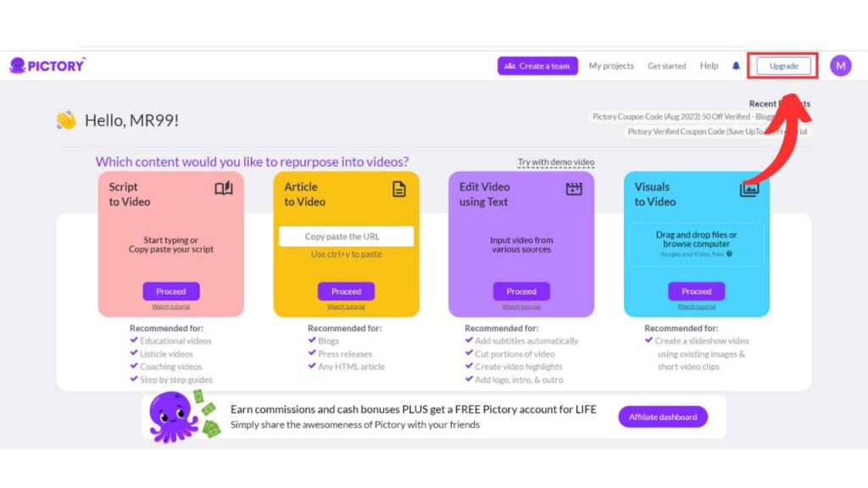Proceed with Script to Video
Screen dimensions: 868x488
click(x=171, y=291)
